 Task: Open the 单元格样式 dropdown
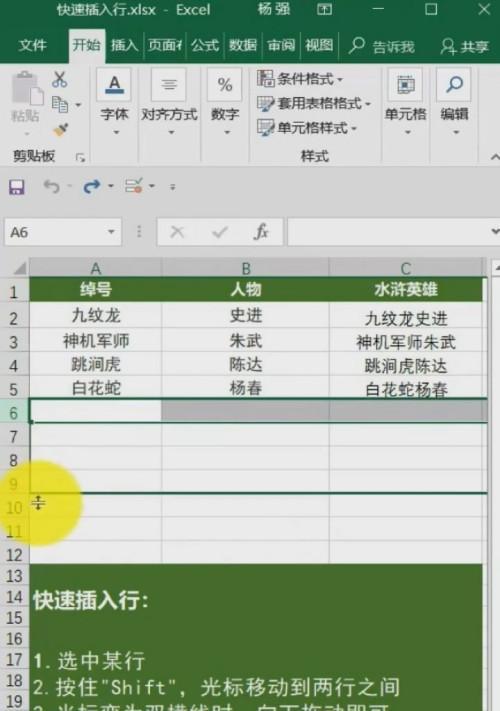(x=307, y=128)
